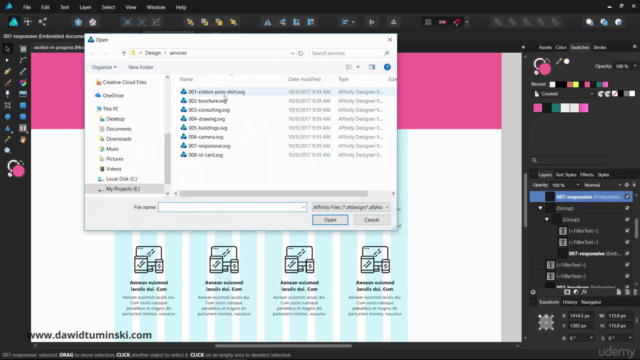Click the fx layer effects icon
640x360 pixels.
click(x=584, y=292)
